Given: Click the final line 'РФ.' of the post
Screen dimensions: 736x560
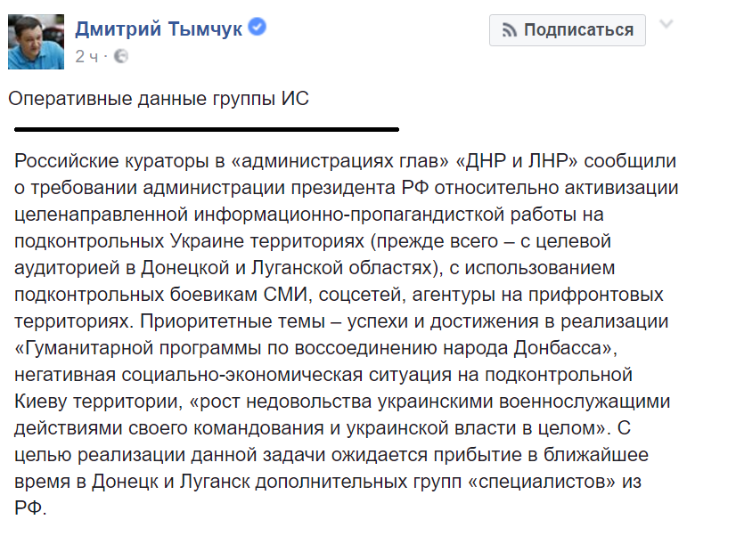Looking at the screenshot, I should tap(30, 508).
